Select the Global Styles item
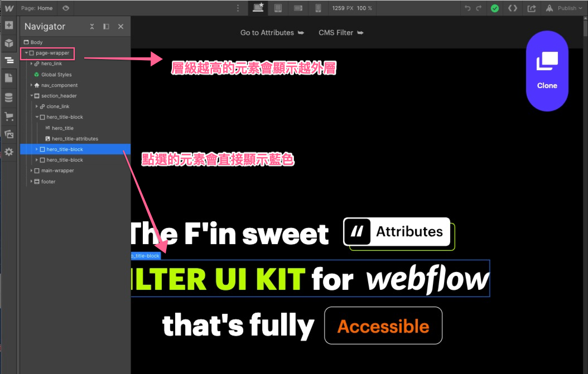588x374 pixels. (56, 75)
